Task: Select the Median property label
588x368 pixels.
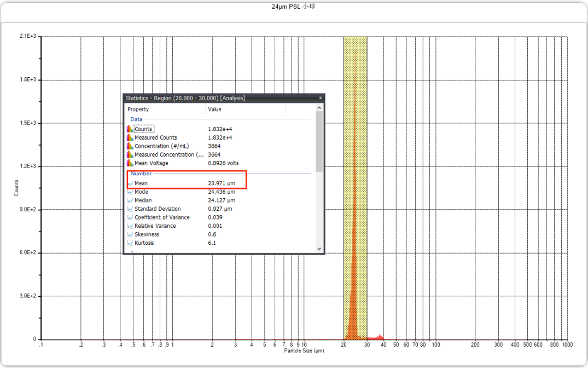Action: 143,200
